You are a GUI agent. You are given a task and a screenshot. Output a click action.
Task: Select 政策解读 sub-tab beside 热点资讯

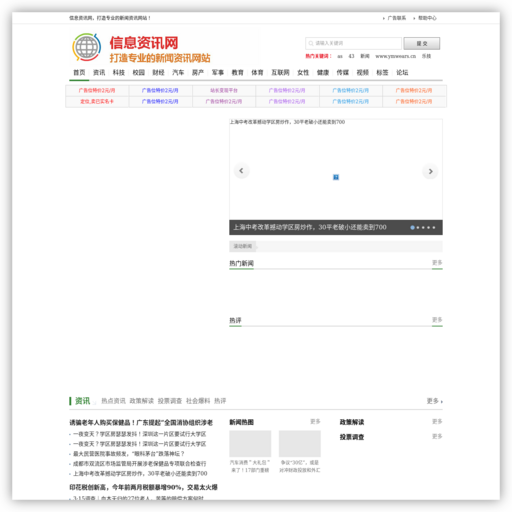(x=142, y=401)
